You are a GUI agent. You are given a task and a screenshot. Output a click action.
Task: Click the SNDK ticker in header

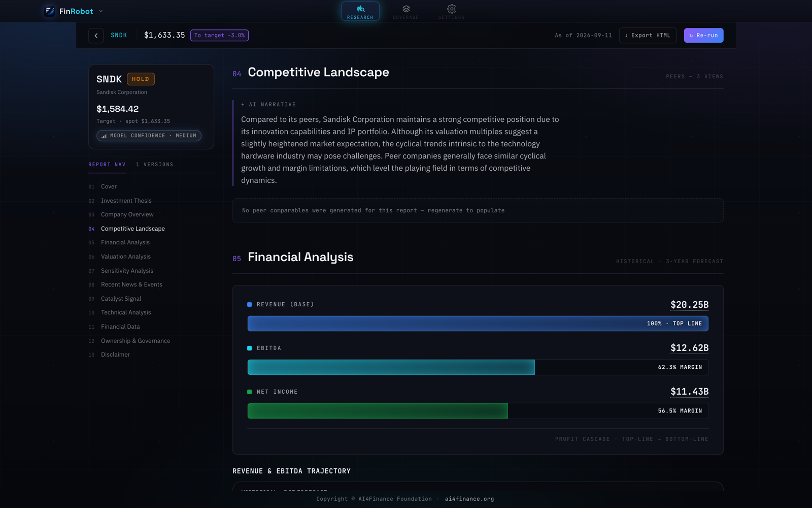click(x=119, y=36)
